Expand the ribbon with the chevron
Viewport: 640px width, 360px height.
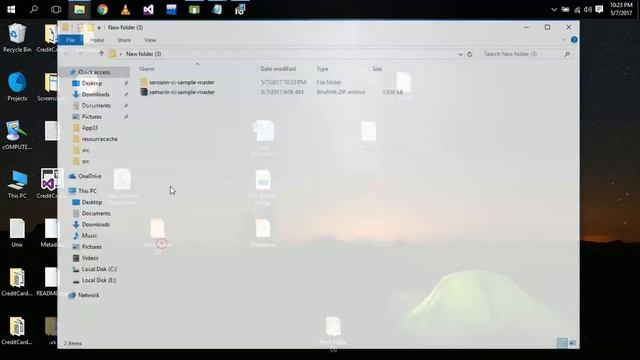[564, 40]
